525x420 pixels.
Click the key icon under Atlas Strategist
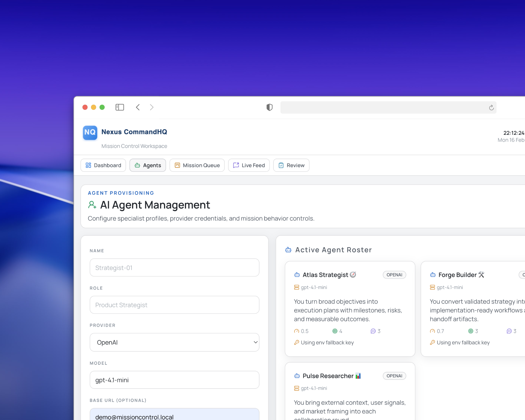297,342
